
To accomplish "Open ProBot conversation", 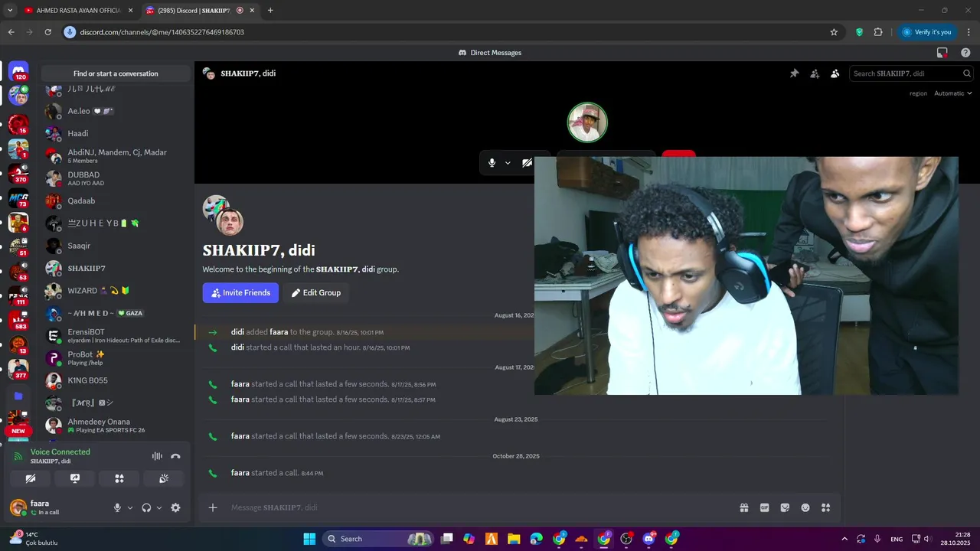I will (x=116, y=358).
